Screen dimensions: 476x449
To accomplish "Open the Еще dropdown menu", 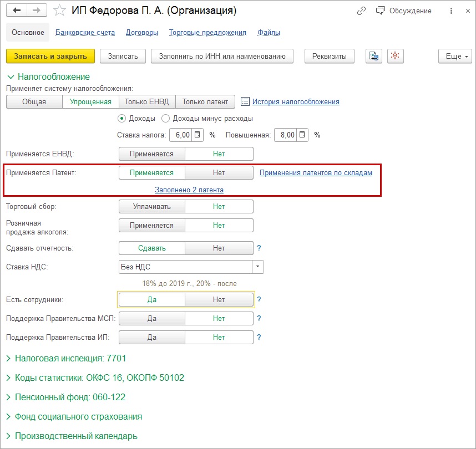I will pos(455,56).
